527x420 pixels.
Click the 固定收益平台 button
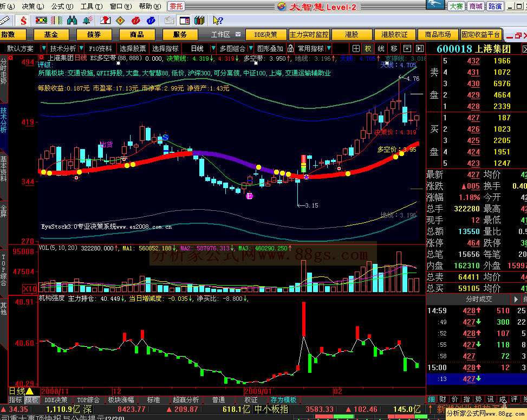point(480,35)
